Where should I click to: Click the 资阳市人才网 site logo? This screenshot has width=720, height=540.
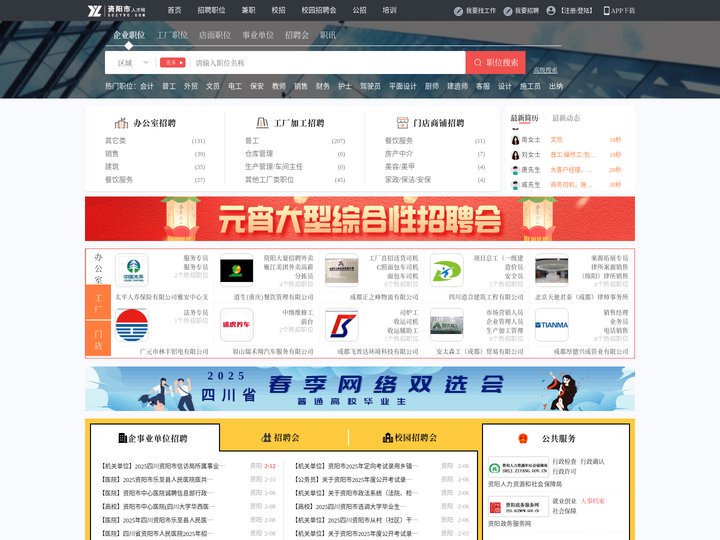117,11
